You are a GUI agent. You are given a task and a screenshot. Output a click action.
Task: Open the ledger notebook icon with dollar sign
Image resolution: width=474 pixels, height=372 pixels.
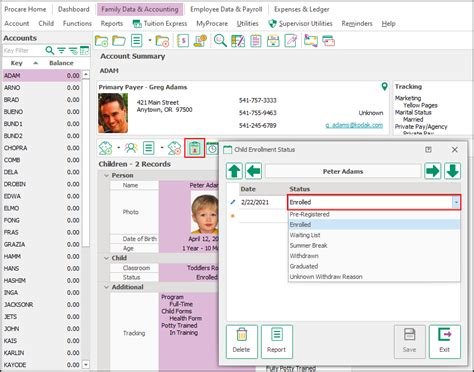(x=183, y=41)
